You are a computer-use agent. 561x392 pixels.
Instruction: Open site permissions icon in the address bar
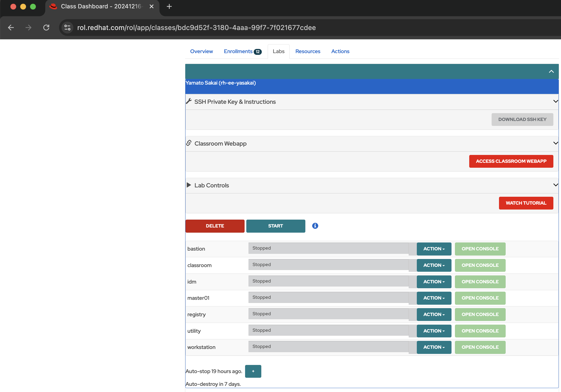pos(67,28)
